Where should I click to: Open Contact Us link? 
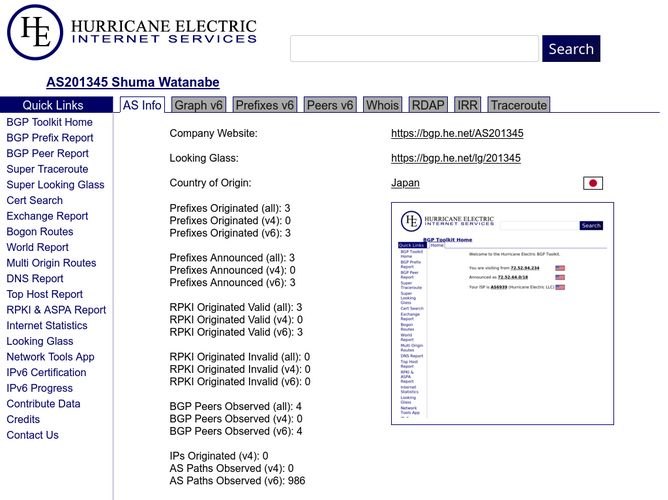coord(32,435)
